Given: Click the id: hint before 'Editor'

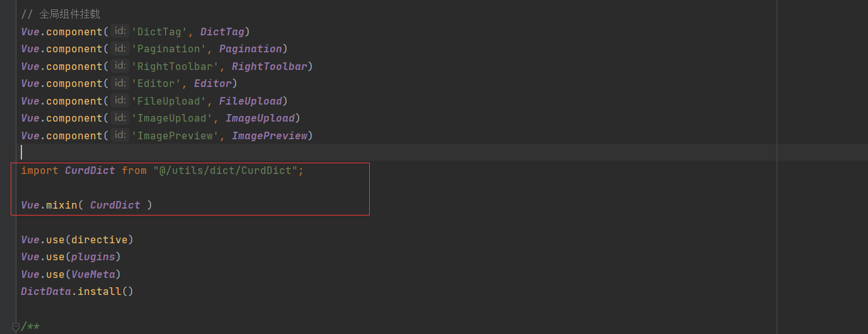Looking at the screenshot, I should click(x=120, y=83).
